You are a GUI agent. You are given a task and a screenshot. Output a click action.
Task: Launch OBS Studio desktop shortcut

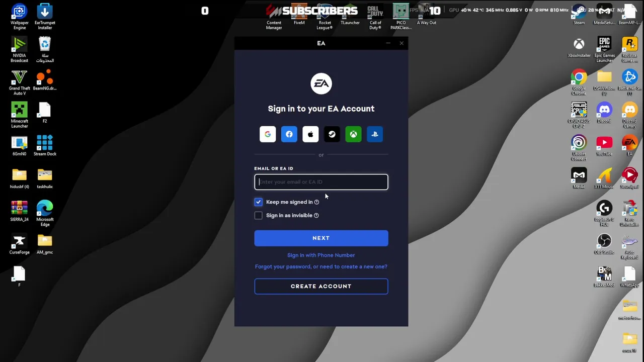(604, 244)
